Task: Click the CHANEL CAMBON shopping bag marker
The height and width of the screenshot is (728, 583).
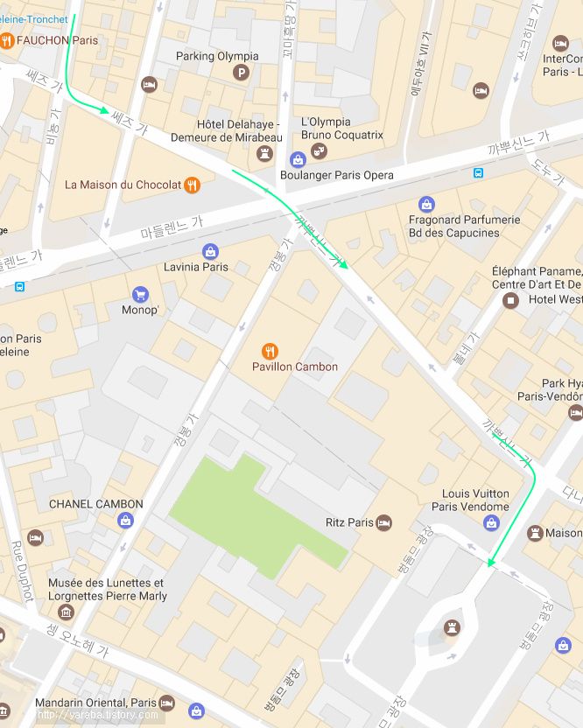Action: tap(125, 520)
